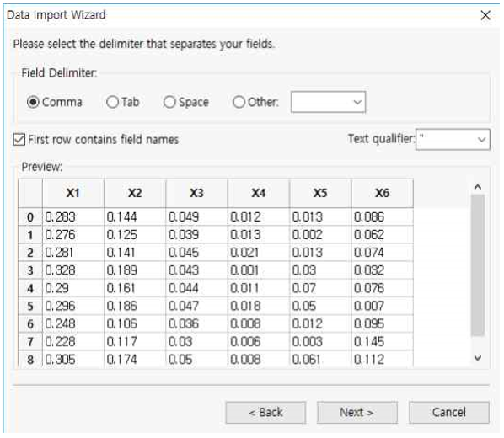Screen dimensions: 504x438
Task: Open the Other delimiter dropdown
Action: click(328, 102)
